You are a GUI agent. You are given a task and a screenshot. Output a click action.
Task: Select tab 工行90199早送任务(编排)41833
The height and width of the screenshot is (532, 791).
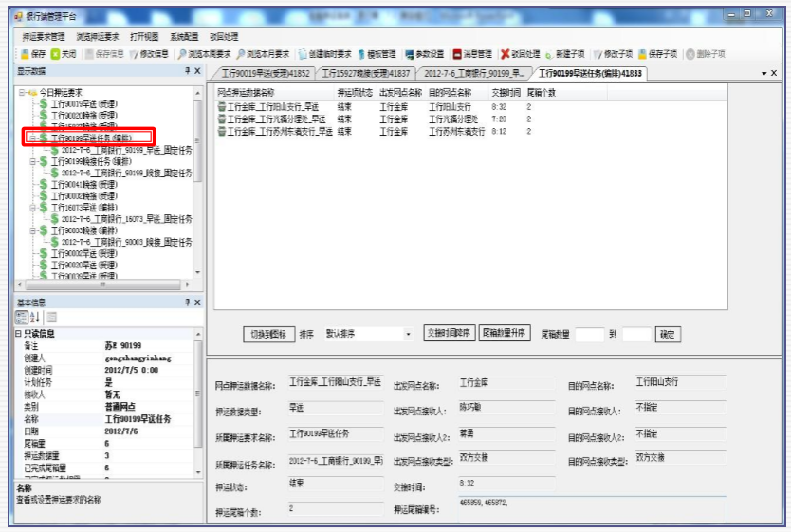click(x=590, y=74)
